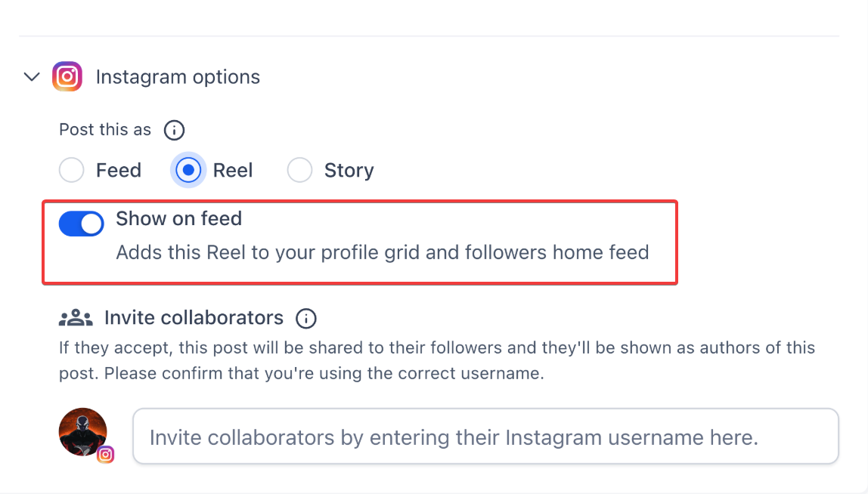Click the Show on feed label

click(178, 219)
